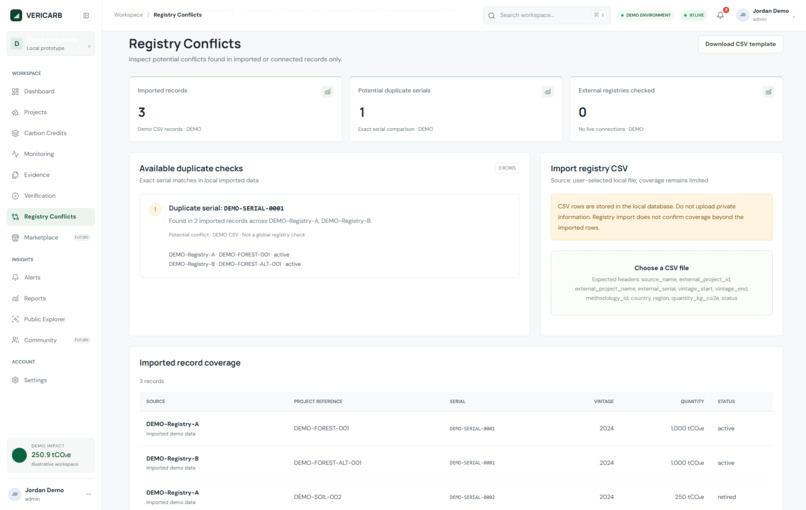Navigate to Monitoring
Image resolution: width=806 pixels, height=510 pixels.
tap(51, 154)
